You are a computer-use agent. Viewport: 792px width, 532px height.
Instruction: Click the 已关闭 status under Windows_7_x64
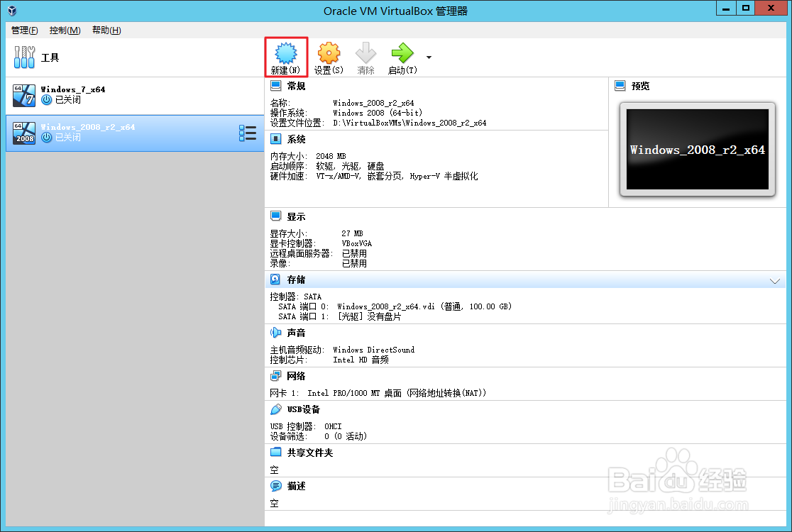point(68,100)
